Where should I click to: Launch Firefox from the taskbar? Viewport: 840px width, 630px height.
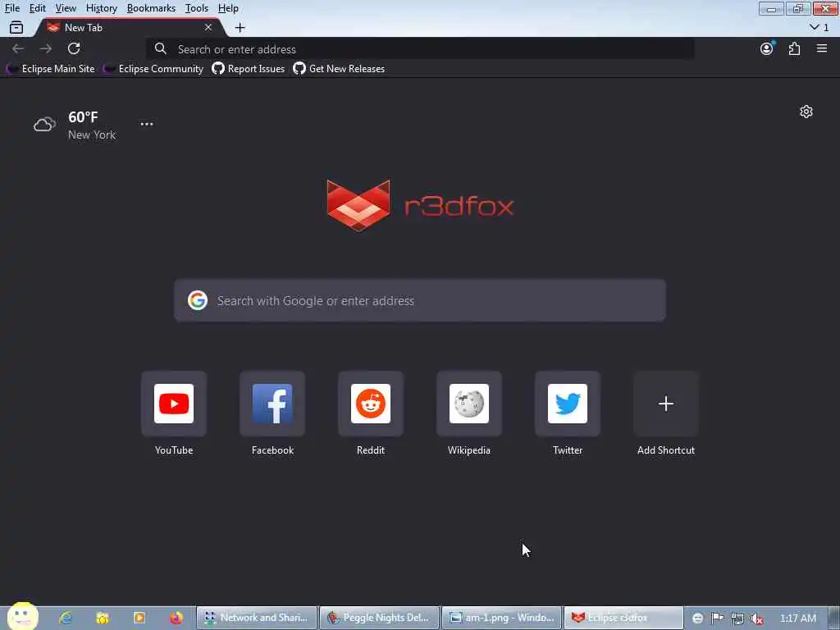[176, 618]
